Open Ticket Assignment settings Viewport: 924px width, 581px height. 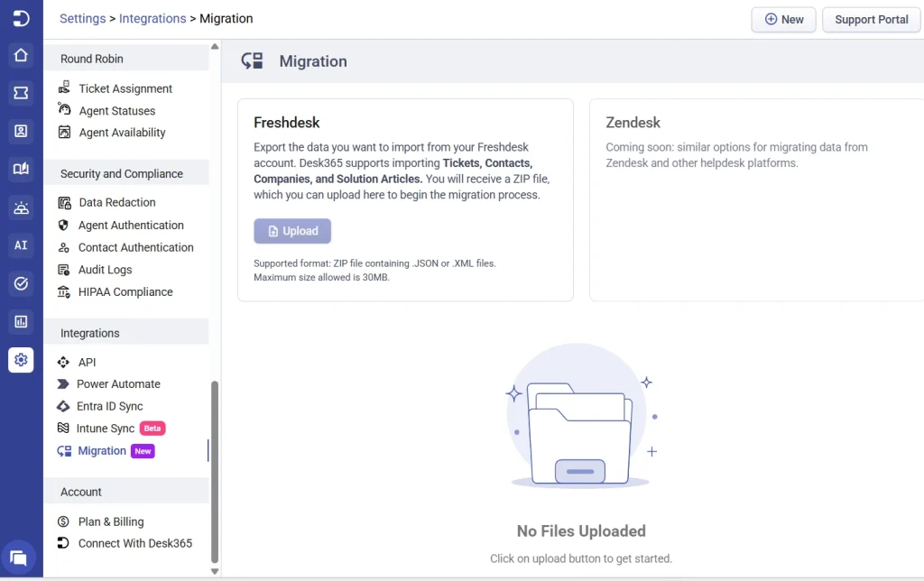tap(125, 88)
